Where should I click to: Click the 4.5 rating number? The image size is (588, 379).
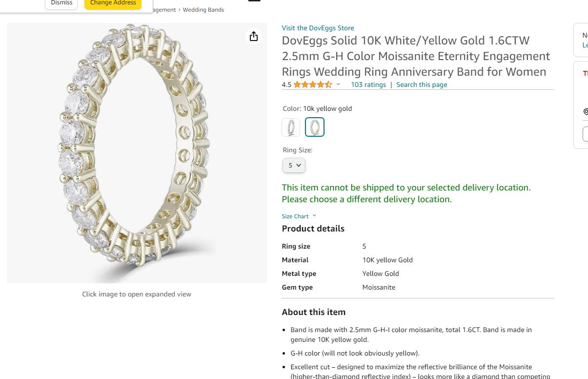pos(286,84)
